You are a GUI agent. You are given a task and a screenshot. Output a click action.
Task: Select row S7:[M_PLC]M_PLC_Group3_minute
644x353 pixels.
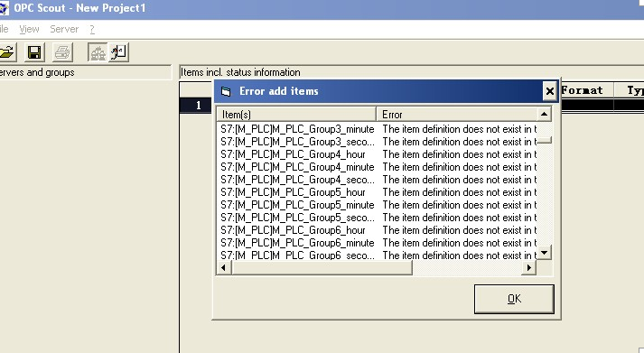[377, 129]
